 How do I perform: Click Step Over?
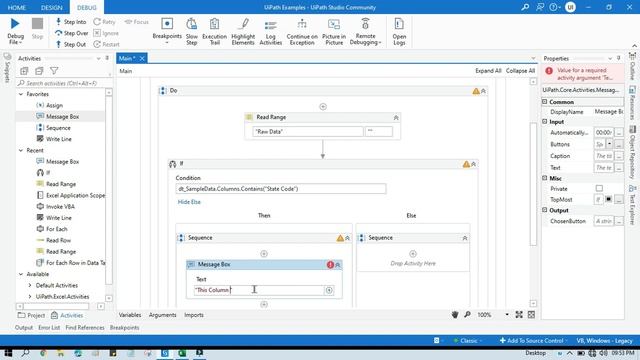point(71,33)
